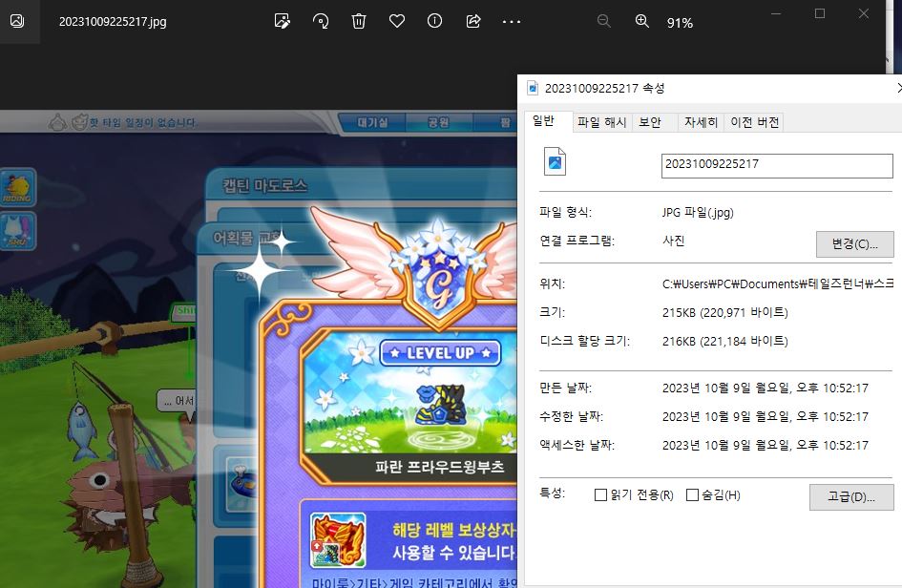Click the file location path text

point(778,283)
